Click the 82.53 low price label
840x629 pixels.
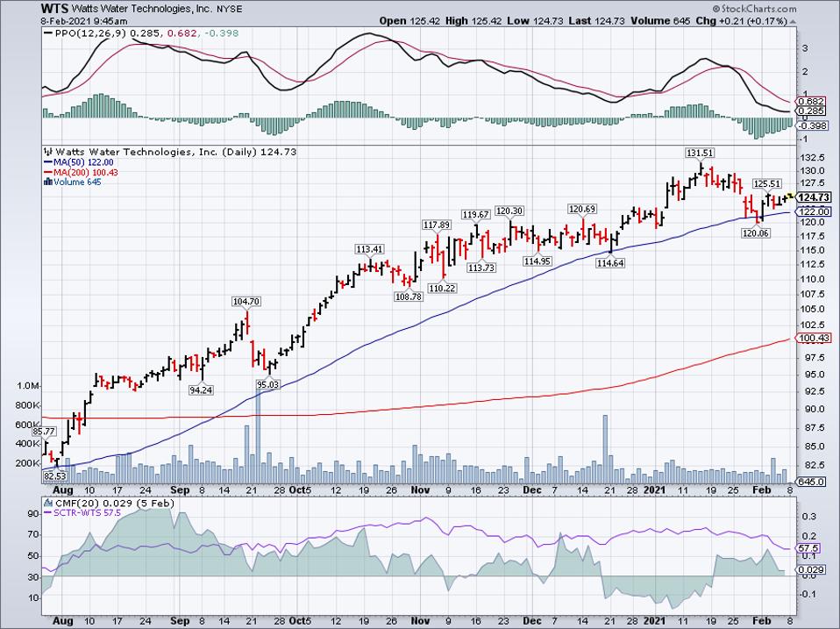(54, 476)
